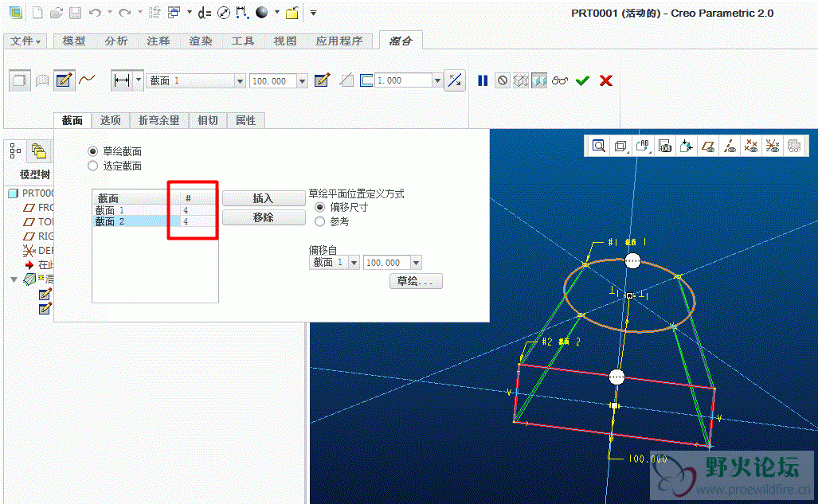The image size is (818, 504).
Task: Select the unattached preview icon
Action: [x=521, y=80]
